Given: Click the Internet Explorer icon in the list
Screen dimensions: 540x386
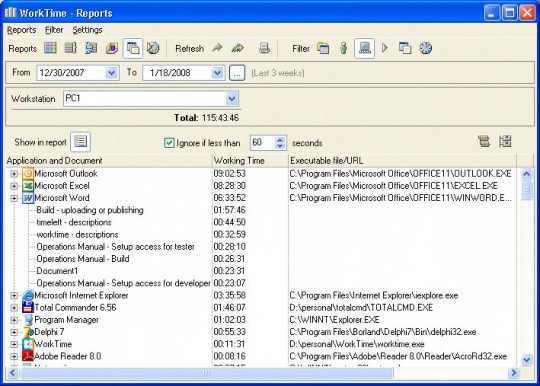Looking at the screenshot, I should click(x=28, y=295).
